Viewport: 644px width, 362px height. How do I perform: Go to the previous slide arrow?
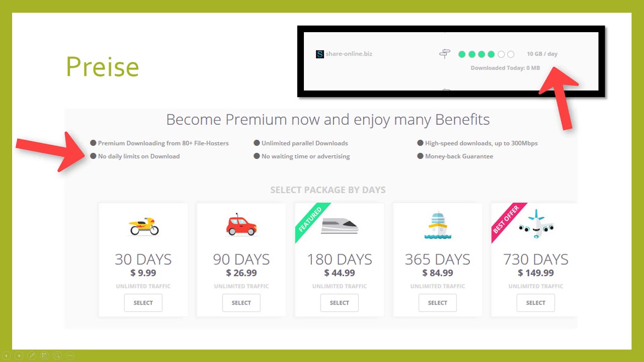click(x=7, y=355)
